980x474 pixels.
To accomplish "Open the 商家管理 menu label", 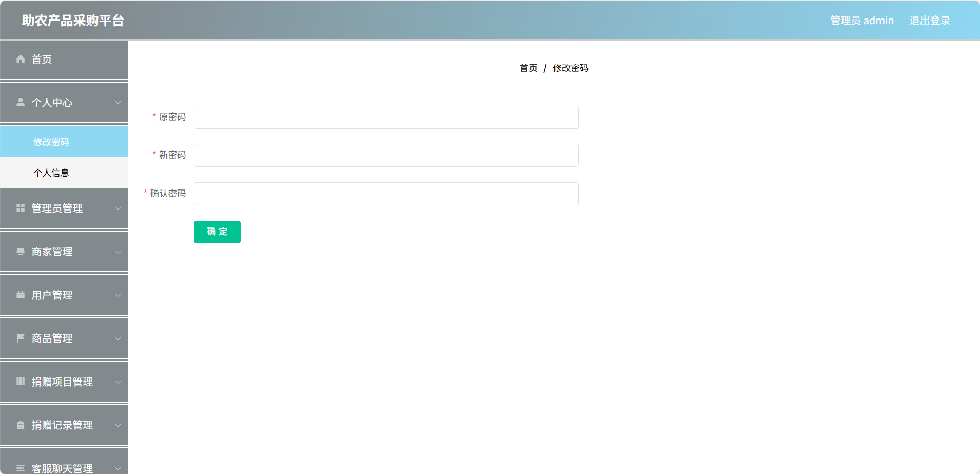I will pyautogui.click(x=52, y=252).
